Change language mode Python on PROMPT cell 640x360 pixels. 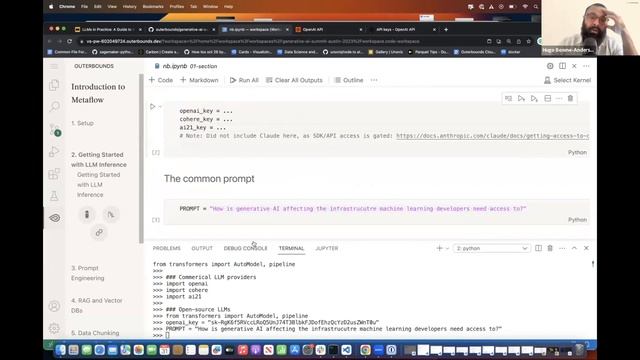click(x=577, y=220)
